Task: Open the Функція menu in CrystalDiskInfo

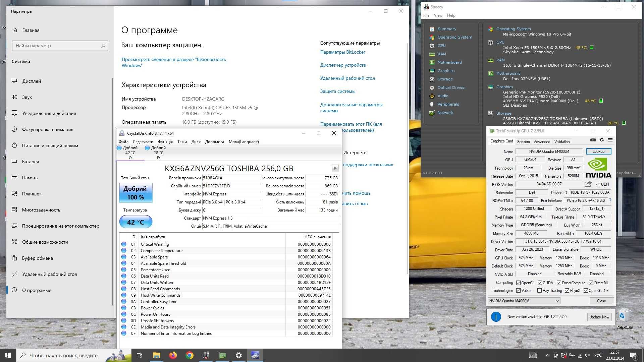Action: 165,142
